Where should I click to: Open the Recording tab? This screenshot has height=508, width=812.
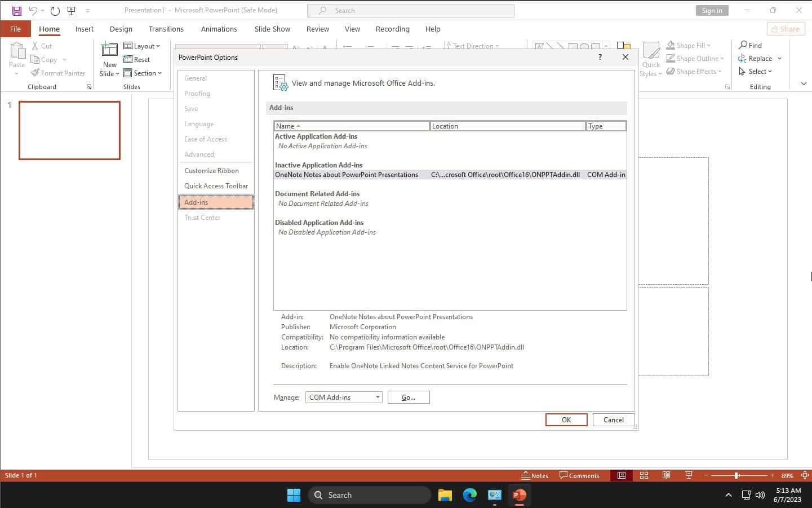[393, 29]
